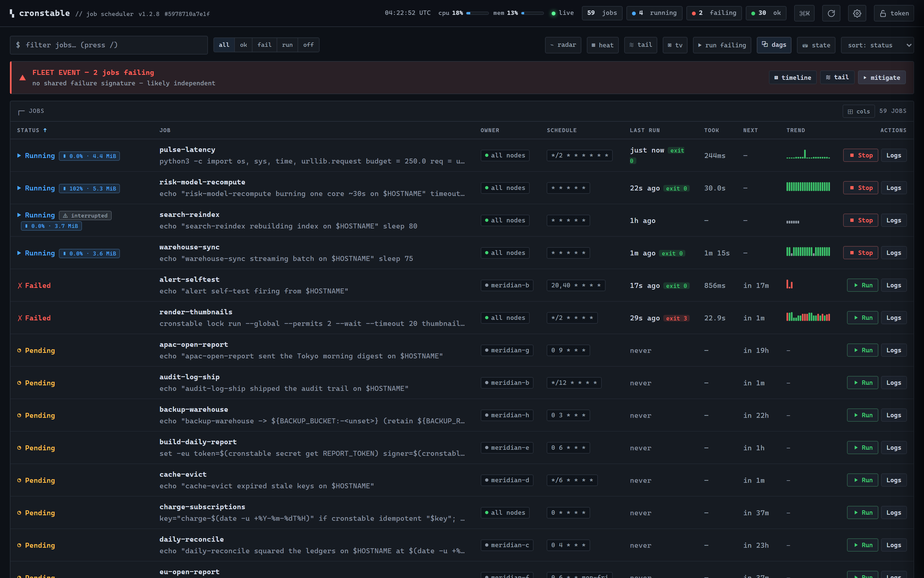Image resolution: width=924 pixels, height=578 pixels.
Task: Stop the risk-model-recompute job
Action: (860, 188)
